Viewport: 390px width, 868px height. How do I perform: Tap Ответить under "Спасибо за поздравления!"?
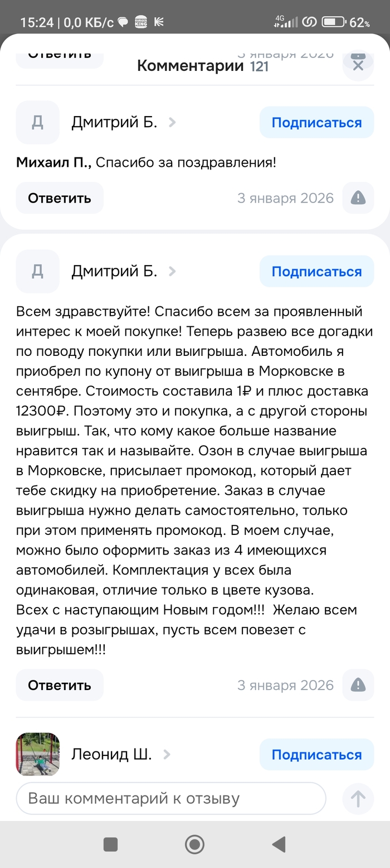[59, 198]
